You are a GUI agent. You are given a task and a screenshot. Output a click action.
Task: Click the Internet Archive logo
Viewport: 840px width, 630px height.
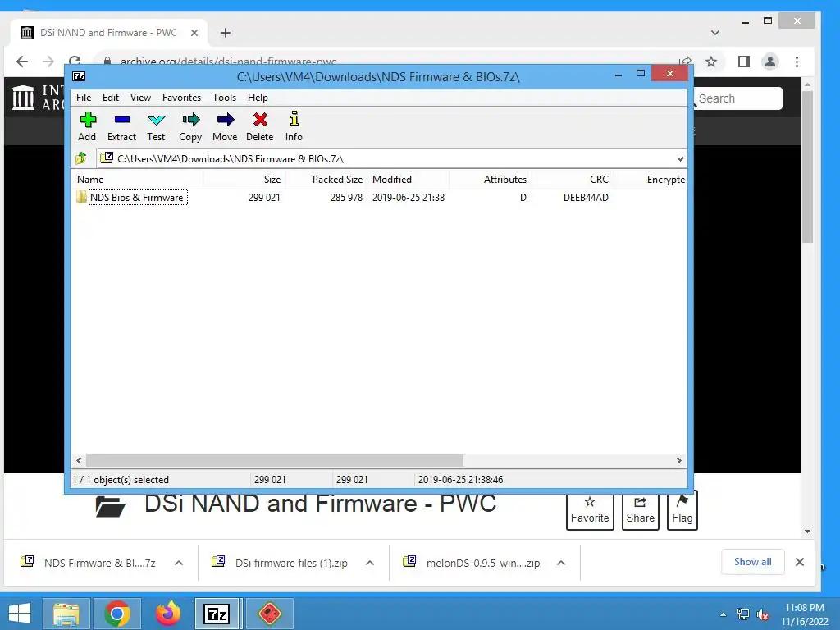point(23,98)
